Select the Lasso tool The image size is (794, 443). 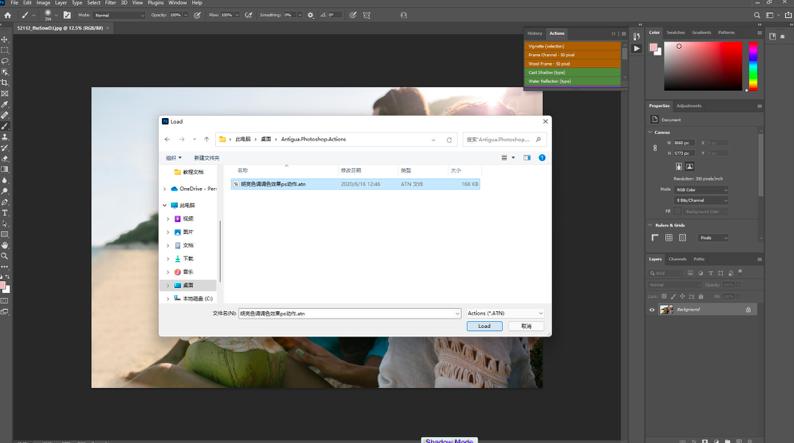(5, 61)
